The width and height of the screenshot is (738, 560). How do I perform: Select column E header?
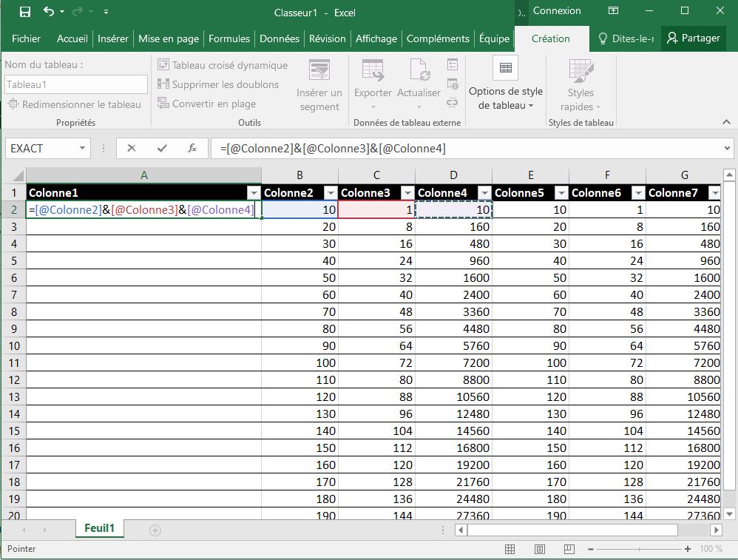(530, 175)
